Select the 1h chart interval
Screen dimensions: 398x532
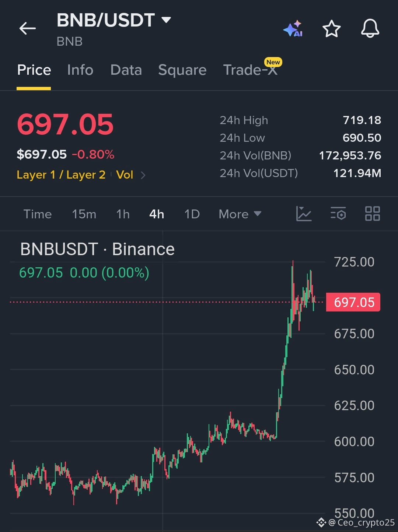point(123,214)
